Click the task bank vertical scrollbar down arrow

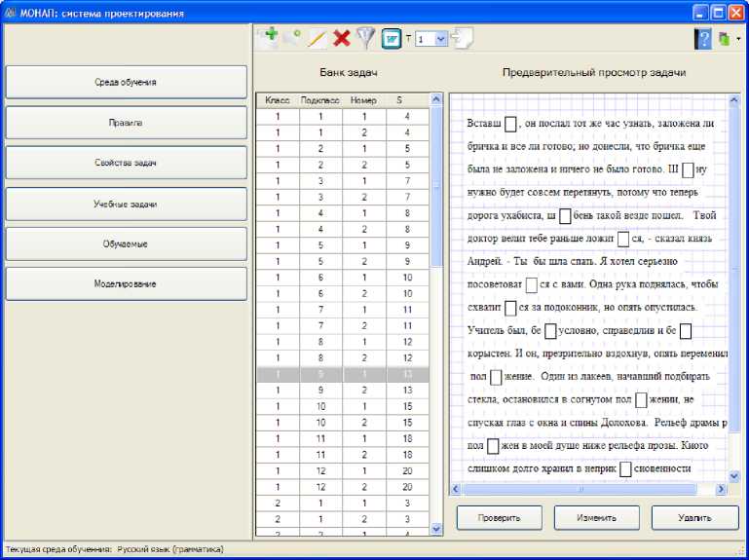pos(436,529)
